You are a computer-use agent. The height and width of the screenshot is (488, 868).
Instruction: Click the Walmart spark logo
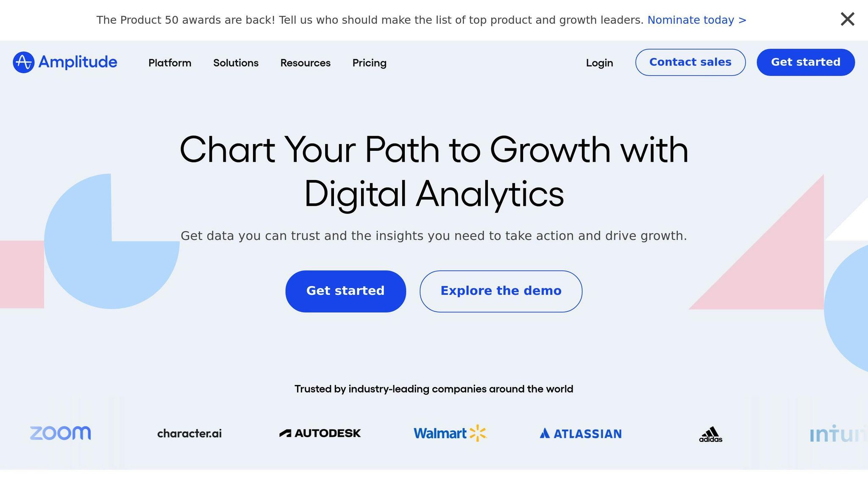(x=478, y=433)
